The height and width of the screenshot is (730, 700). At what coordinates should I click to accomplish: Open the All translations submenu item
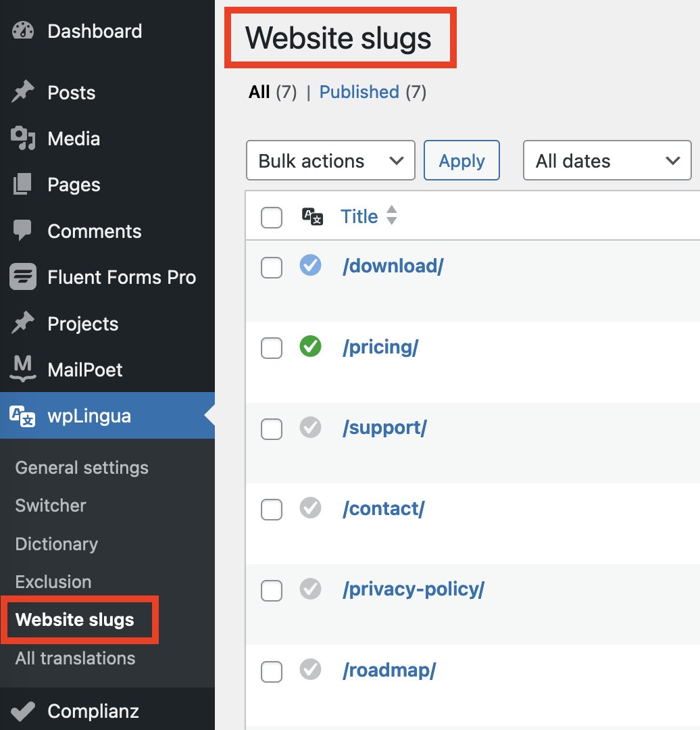(x=76, y=658)
